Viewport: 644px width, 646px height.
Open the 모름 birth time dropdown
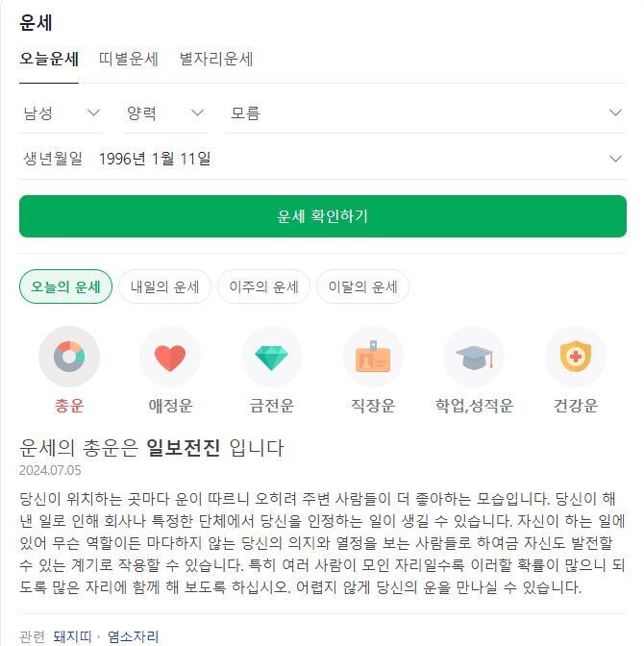click(426, 112)
